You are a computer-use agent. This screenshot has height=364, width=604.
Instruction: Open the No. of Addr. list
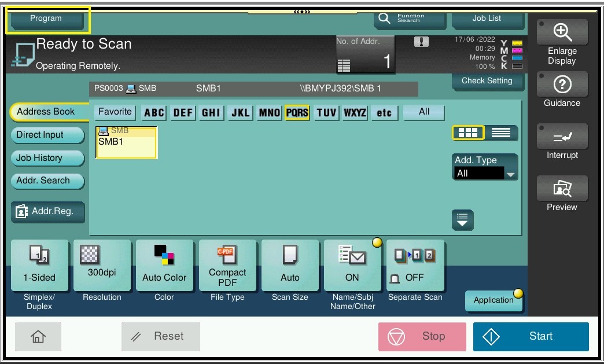[365, 55]
